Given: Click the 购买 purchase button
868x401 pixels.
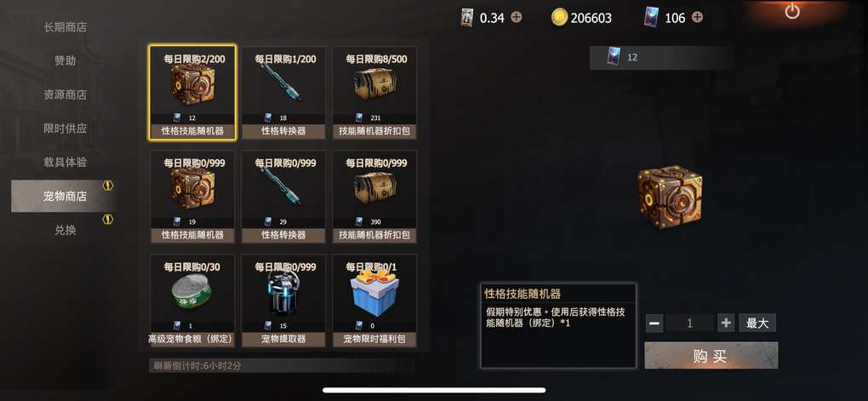Looking at the screenshot, I should point(711,356).
